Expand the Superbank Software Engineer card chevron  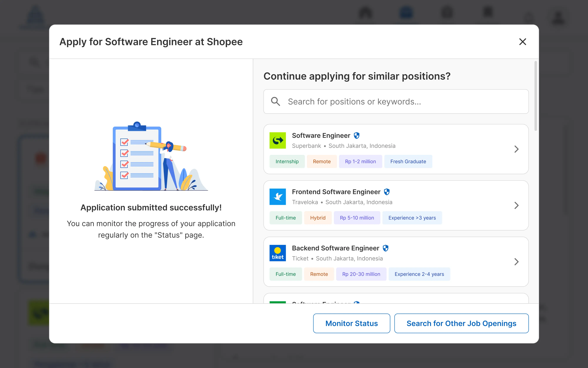516,149
